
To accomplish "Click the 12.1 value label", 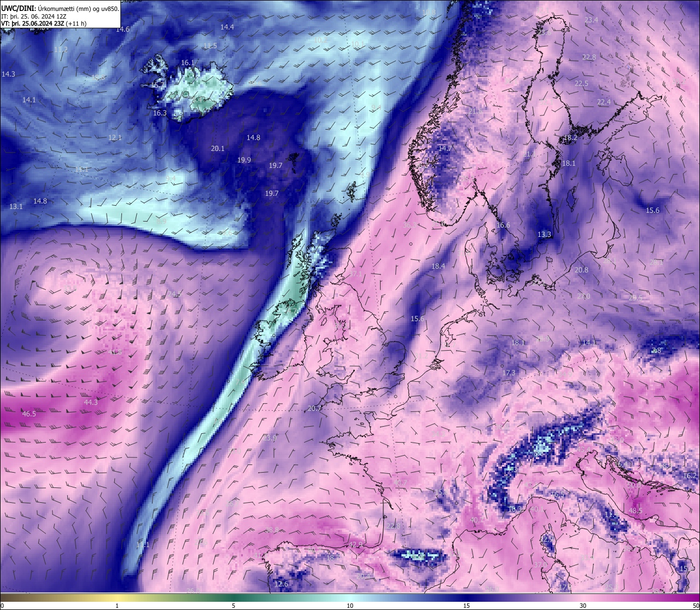I will point(115,138).
